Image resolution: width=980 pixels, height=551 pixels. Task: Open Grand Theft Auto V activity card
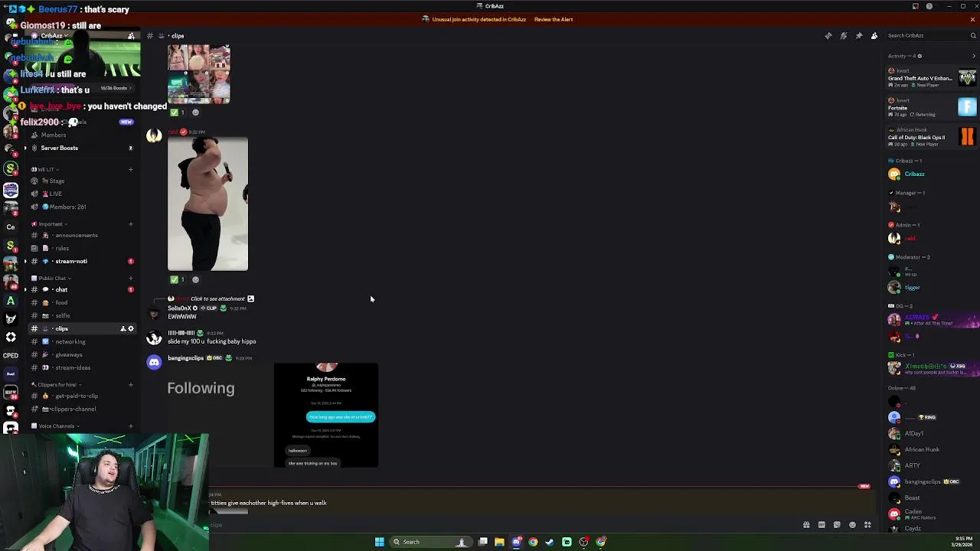click(932, 78)
